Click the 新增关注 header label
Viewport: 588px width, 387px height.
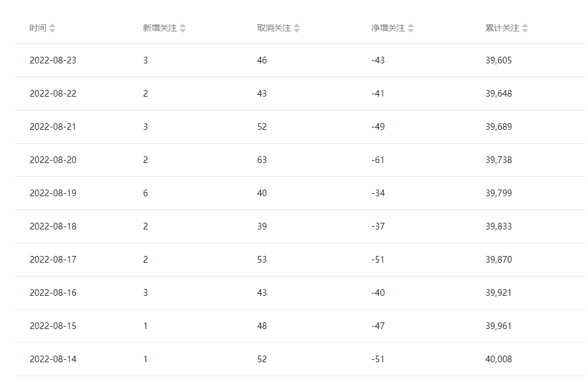point(160,28)
